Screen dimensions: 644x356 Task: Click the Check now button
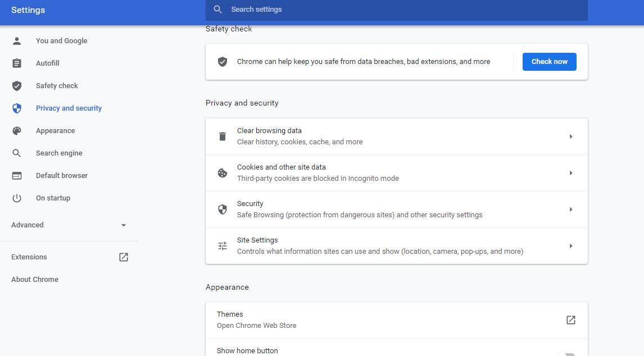(x=549, y=61)
